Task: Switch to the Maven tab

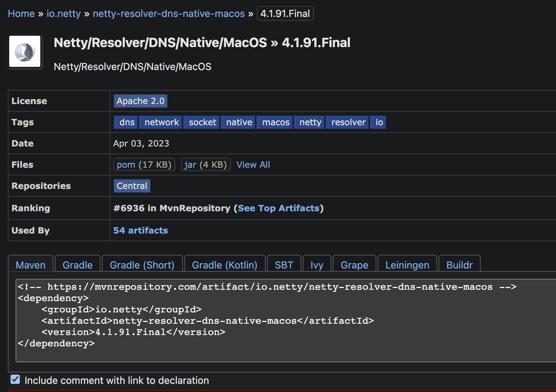Action: point(31,264)
